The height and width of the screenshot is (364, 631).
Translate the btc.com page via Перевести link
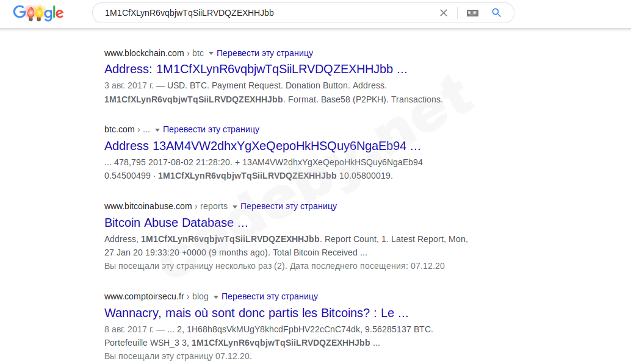tap(211, 129)
